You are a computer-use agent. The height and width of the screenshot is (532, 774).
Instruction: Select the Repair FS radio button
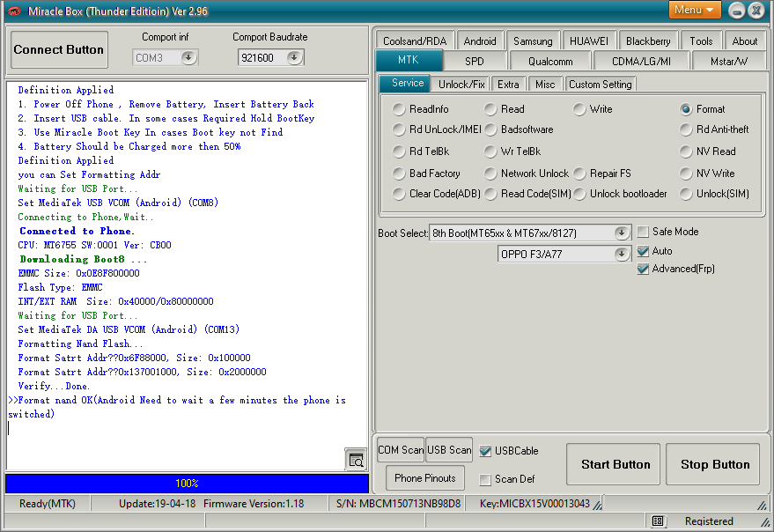click(579, 174)
